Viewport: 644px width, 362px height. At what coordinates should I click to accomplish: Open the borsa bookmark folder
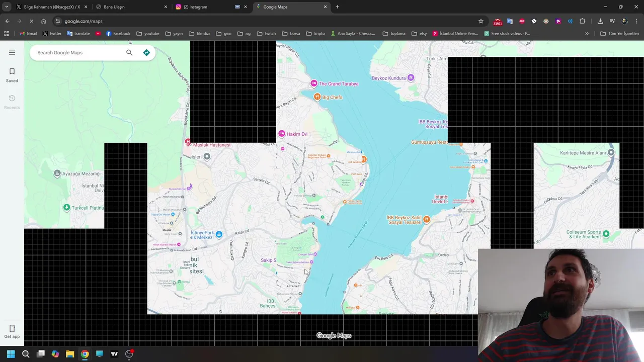[291, 34]
